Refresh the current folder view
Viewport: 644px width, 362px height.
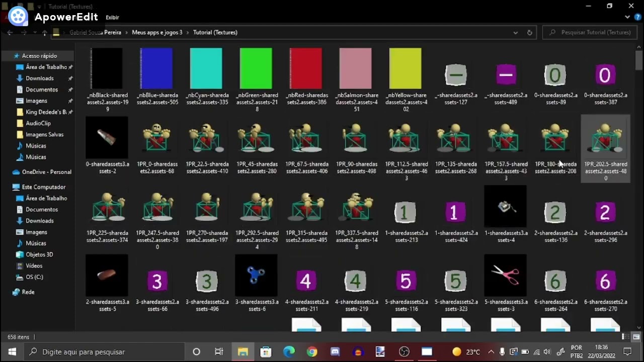pos(529,32)
